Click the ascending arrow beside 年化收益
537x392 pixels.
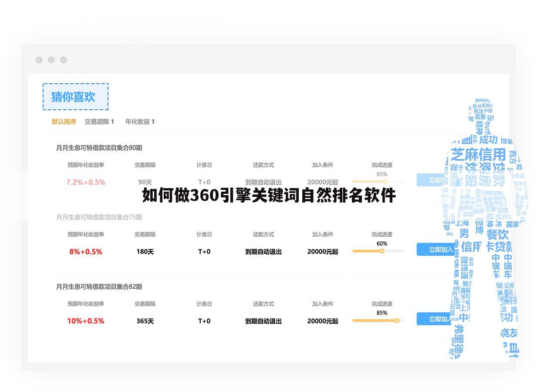point(153,122)
